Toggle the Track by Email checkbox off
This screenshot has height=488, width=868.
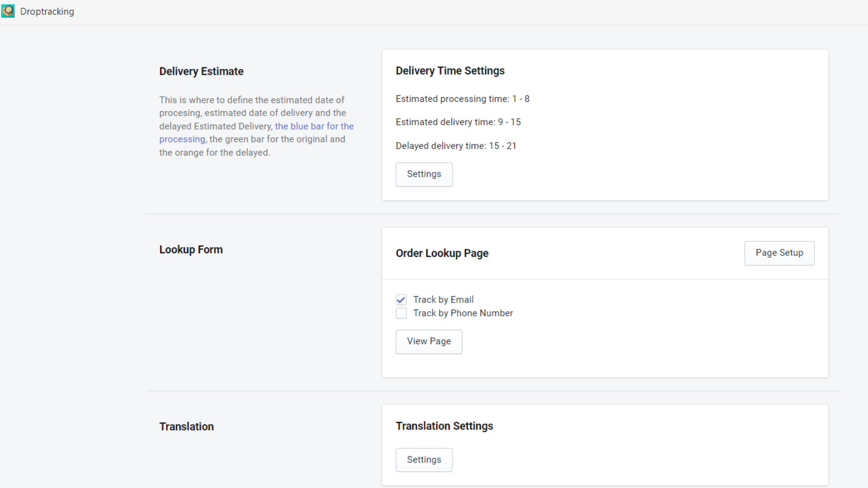401,299
